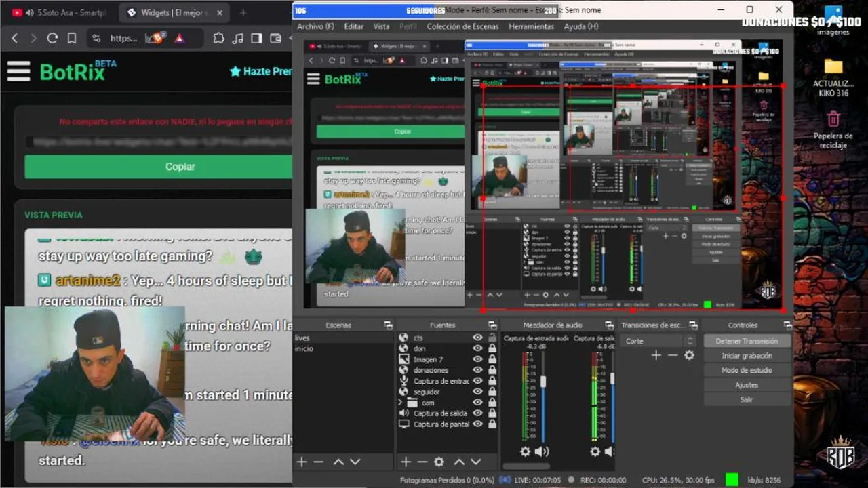This screenshot has height=488, width=868.
Task: Remove the selected scene in Escenas
Action: (x=318, y=462)
